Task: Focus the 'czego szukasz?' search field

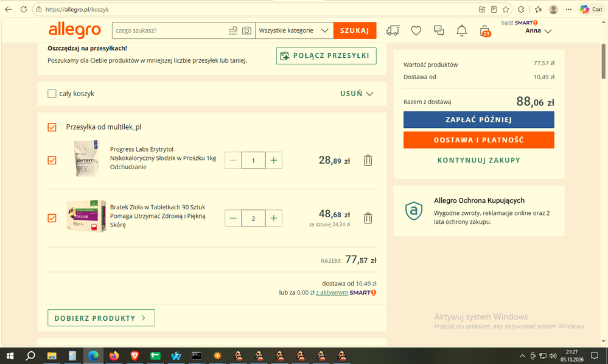Action: [x=170, y=30]
